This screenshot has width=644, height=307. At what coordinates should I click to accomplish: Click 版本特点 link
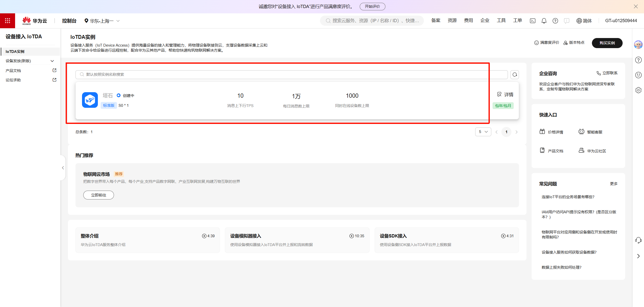point(574,43)
